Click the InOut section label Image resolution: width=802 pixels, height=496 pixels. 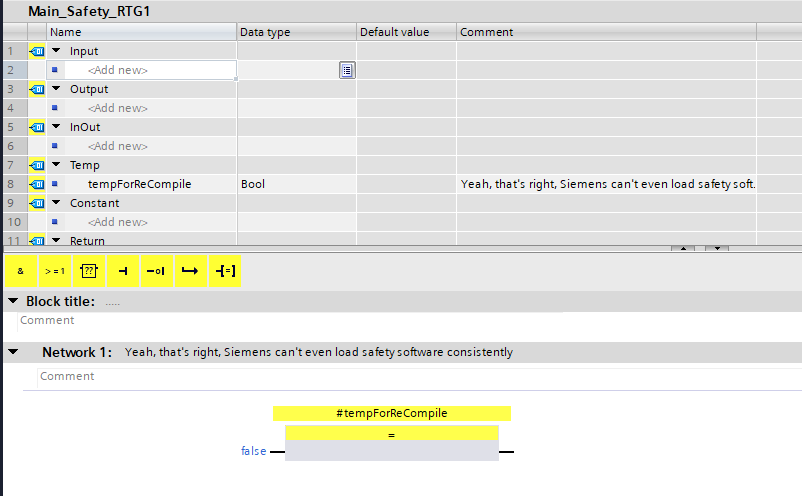coord(85,127)
